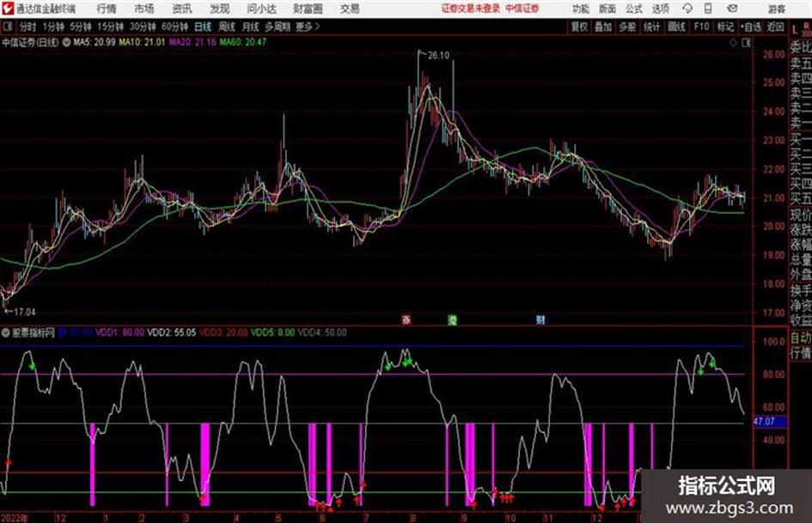This screenshot has height=523, width=812.
Task: Click the 返回 back button
Action: tap(776, 27)
